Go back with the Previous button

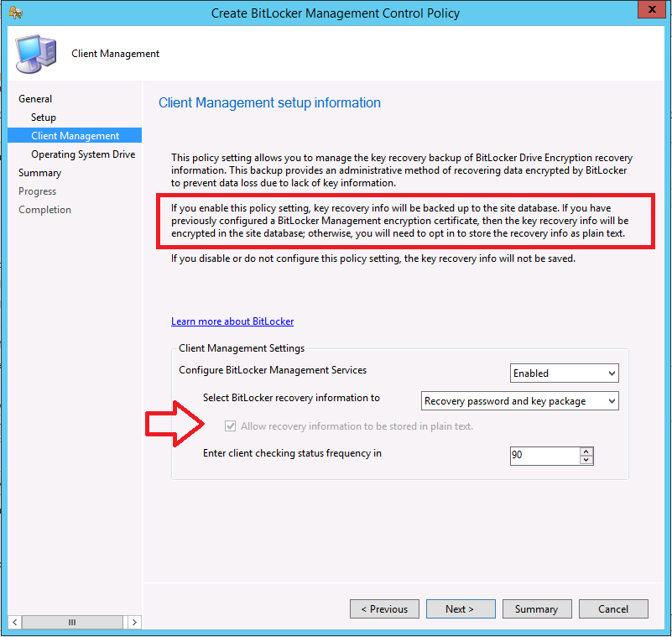[384, 609]
